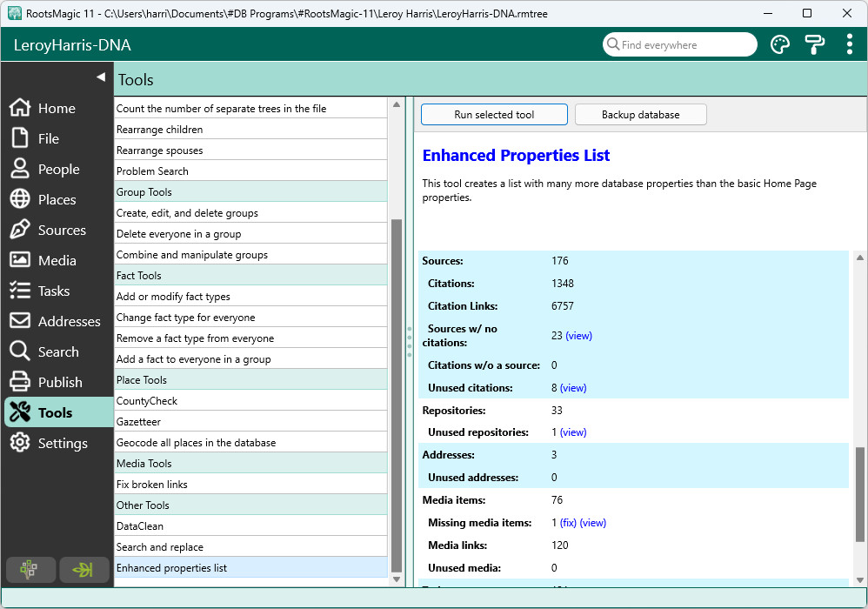Select the Rearrange spouses tool
This screenshot has width=868, height=609.
(250, 151)
